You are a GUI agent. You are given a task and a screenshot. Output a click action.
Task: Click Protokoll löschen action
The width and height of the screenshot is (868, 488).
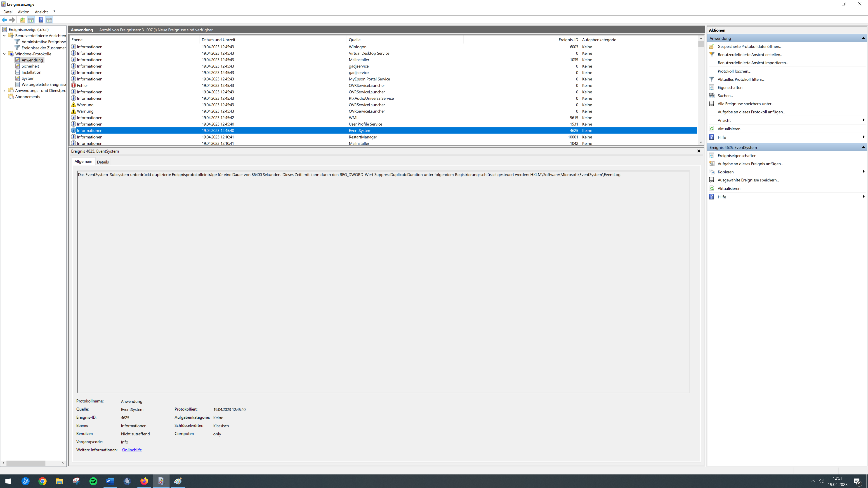tap(734, 71)
